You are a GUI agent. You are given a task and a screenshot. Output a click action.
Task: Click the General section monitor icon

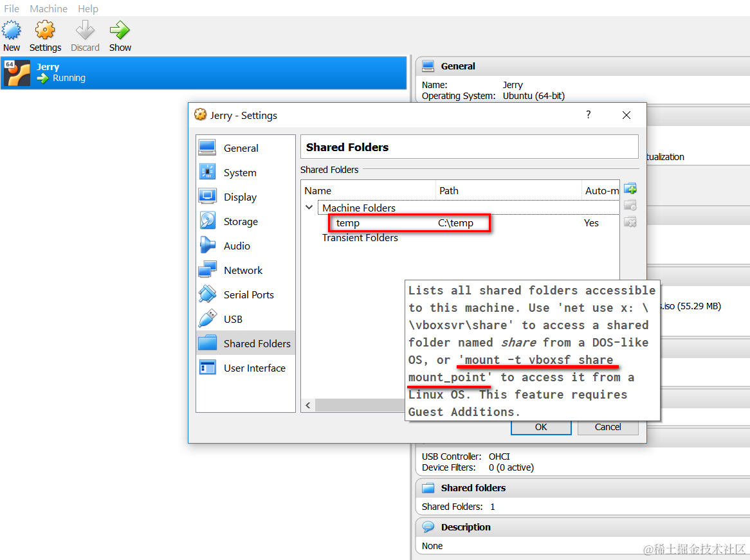coord(428,66)
